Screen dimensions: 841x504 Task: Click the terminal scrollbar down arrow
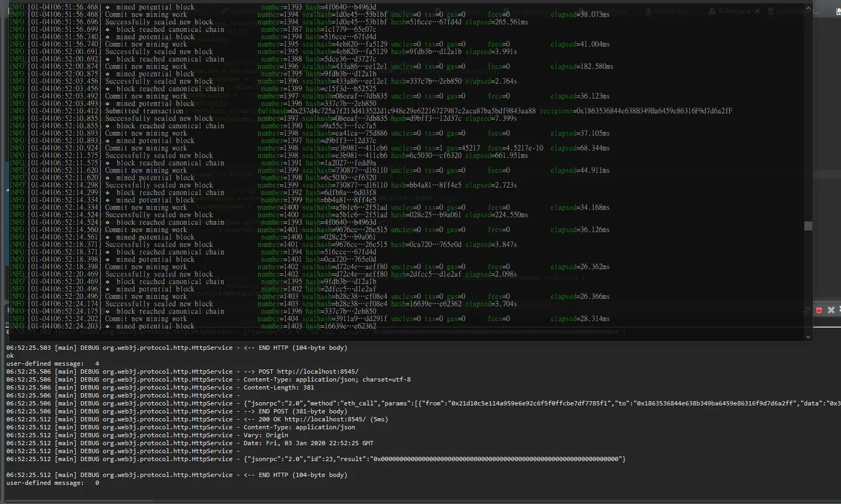tap(808, 337)
